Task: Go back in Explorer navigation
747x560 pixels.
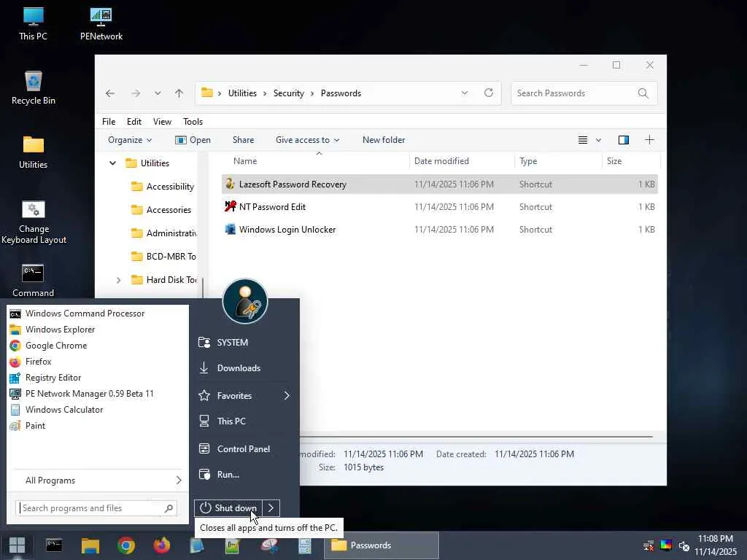Action: click(110, 93)
